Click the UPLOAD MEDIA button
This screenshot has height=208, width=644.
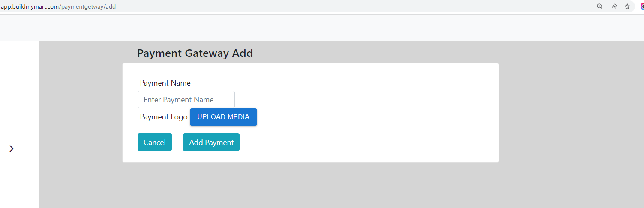click(x=223, y=117)
